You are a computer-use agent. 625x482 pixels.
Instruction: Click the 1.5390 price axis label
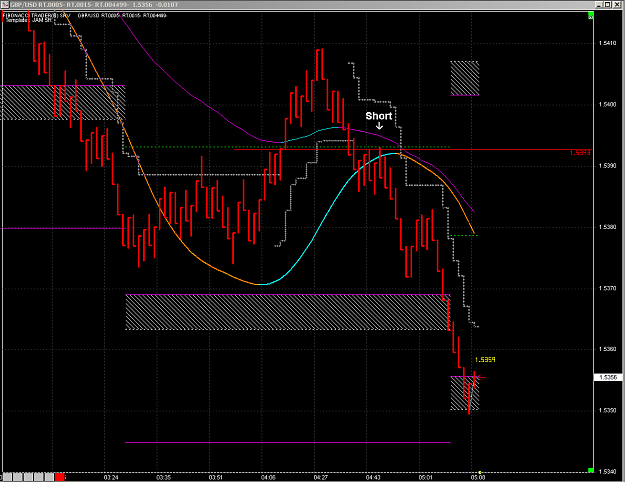point(608,165)
